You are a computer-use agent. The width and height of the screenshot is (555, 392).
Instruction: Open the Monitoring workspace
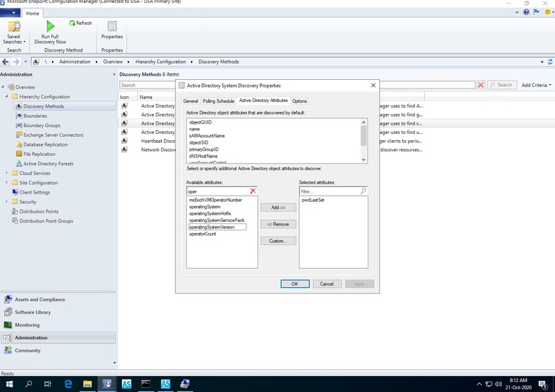tap(58, 325)
